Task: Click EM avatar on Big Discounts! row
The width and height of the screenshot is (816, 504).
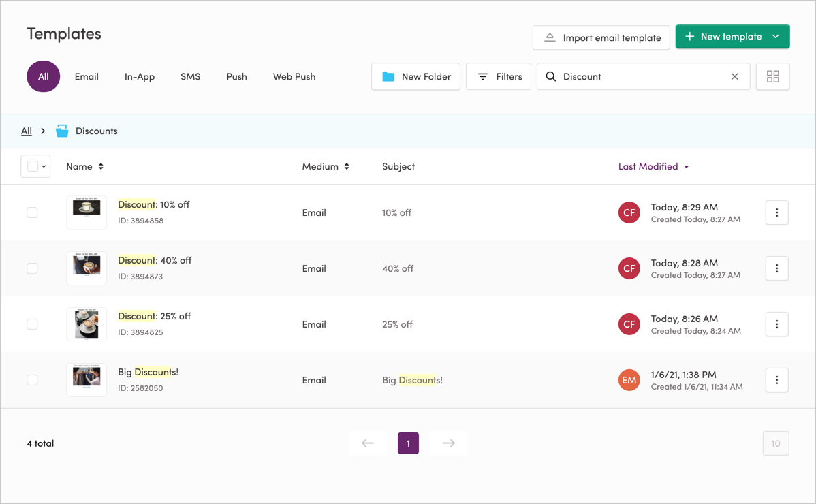Action: (x=629, y=380)
